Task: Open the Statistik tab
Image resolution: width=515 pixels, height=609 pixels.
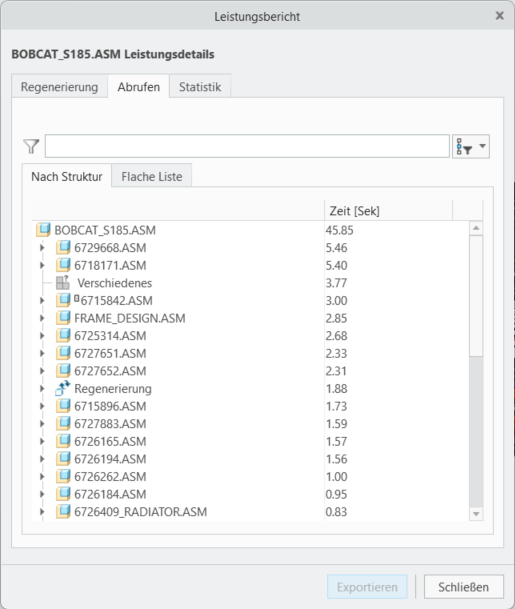Action: coord(200,86)
